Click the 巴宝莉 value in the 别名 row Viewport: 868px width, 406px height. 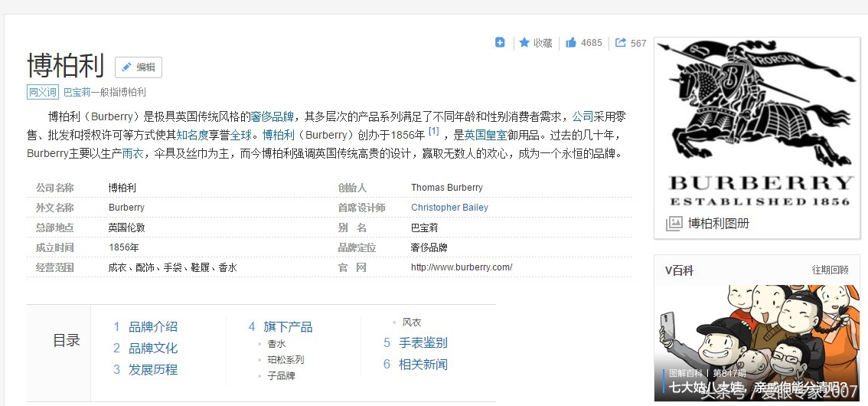click(x=425, y=228)
